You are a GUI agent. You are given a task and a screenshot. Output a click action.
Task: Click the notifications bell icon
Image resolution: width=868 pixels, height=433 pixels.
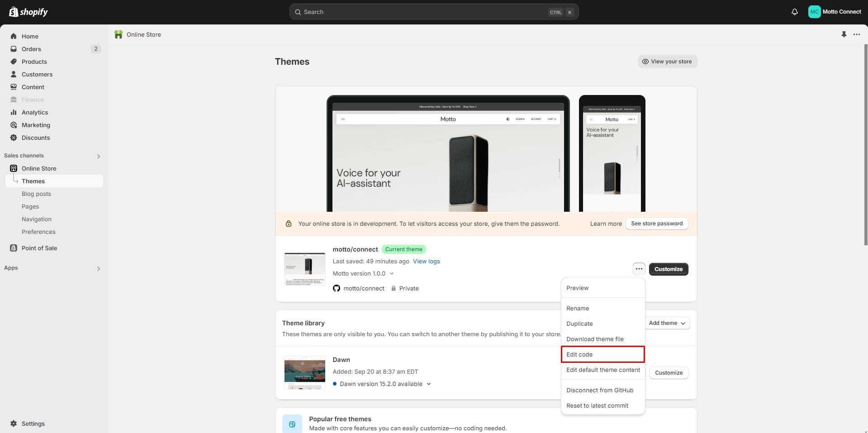tap(794, 12)
